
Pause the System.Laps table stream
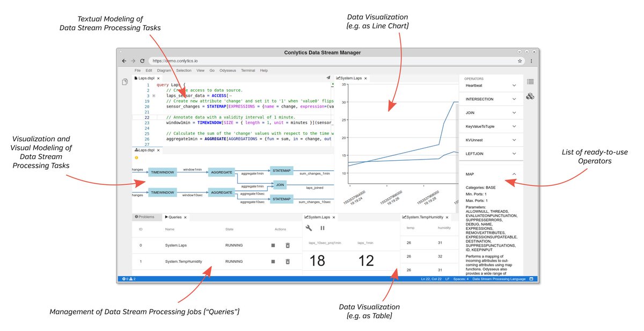323,228
